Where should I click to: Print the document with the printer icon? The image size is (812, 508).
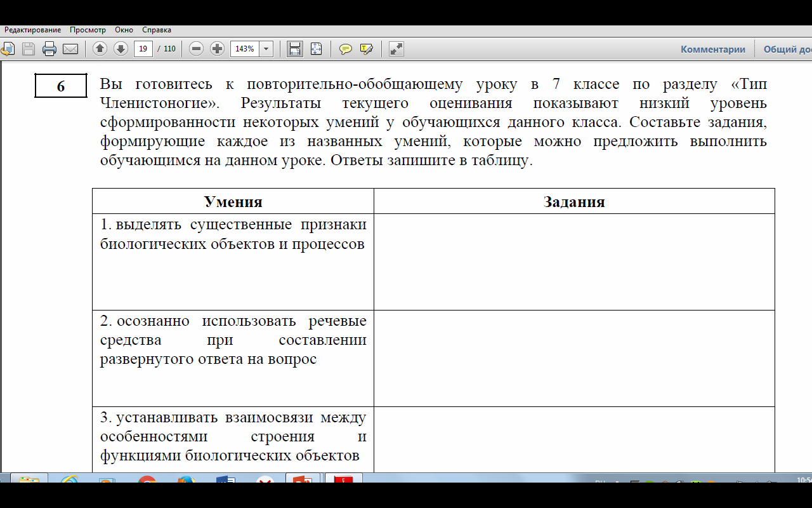click(49, 49)
